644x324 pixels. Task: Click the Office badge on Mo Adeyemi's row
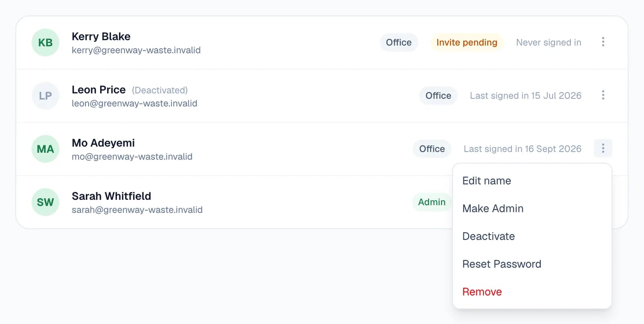432,149
